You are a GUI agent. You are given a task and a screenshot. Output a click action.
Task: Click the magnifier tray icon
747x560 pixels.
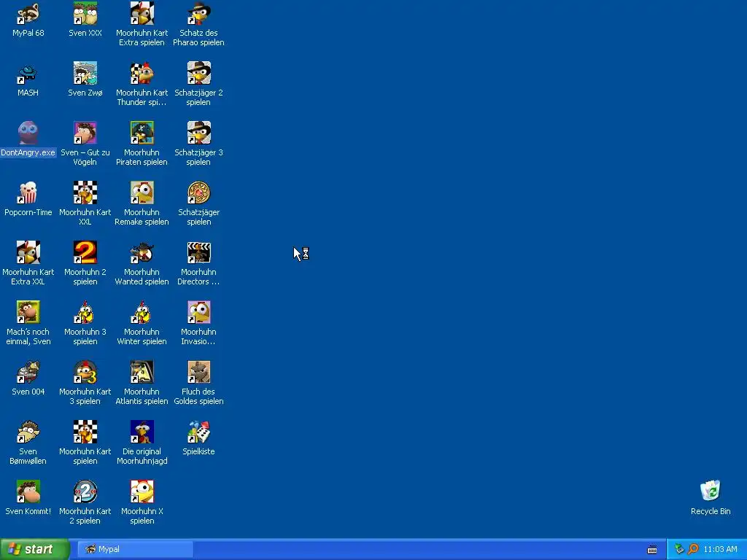(x=693, y=549)
